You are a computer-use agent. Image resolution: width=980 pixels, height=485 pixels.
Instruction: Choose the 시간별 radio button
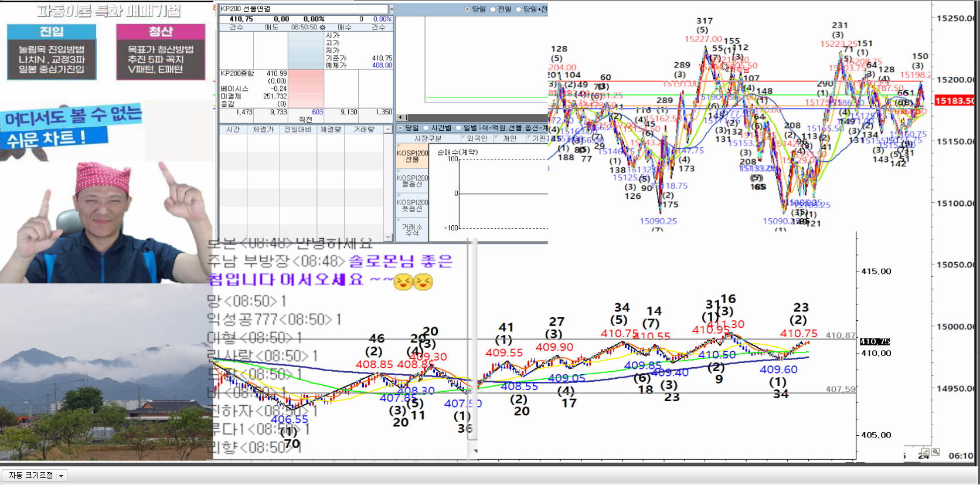426,128
